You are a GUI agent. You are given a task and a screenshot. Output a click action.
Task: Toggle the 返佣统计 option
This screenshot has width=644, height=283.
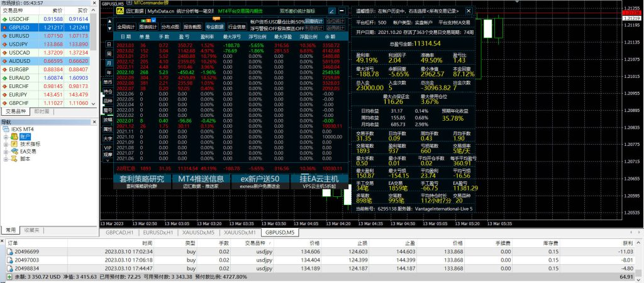(336, 28)
